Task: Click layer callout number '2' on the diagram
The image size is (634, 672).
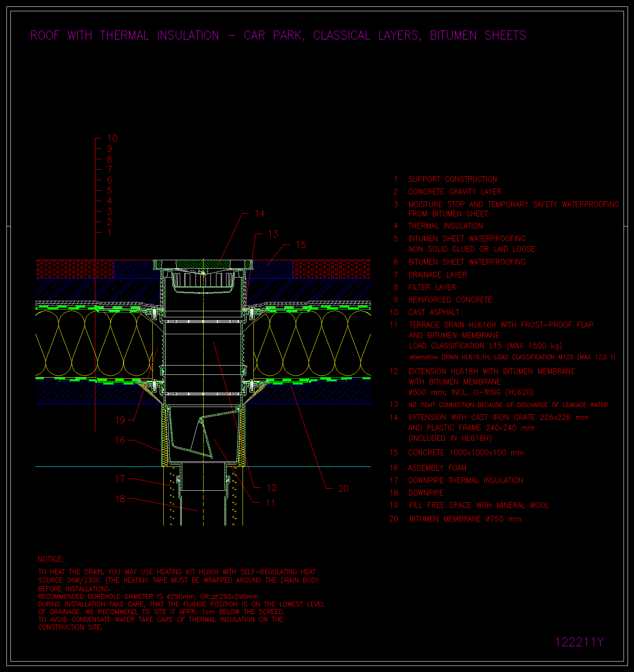Action: [x=109, y=222]
